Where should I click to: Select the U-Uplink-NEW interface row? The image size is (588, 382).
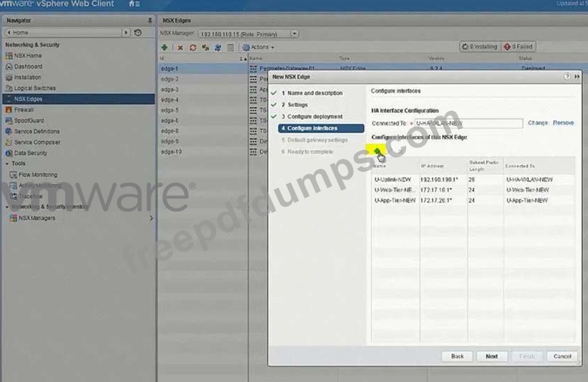pyautogui.click(x=473, y=180)
